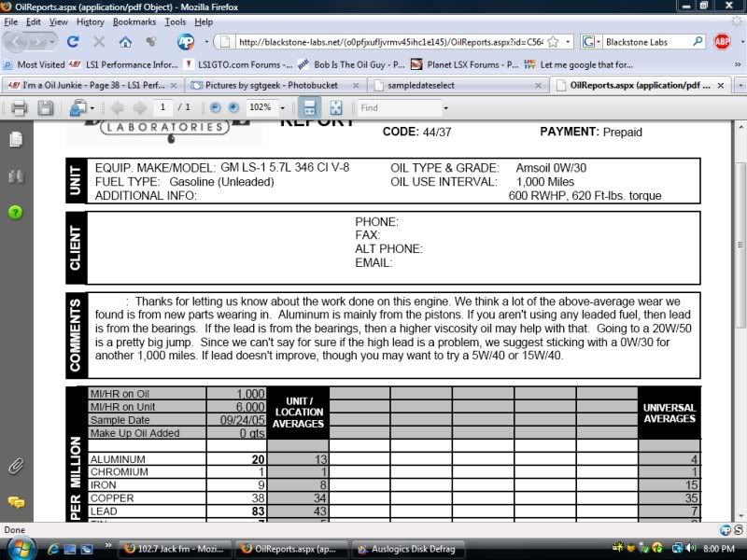
Task: Save a copy of the PDF
Action: tap(45, 108)
